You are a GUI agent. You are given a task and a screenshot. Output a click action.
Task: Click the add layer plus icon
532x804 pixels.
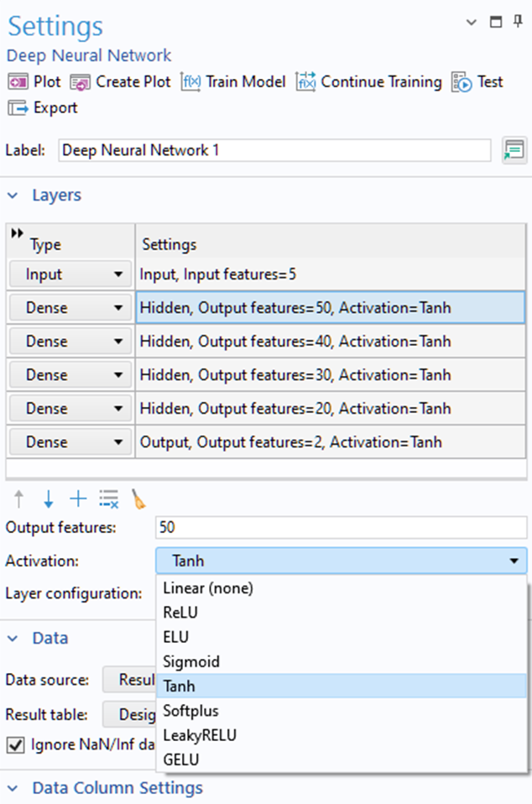pyautogui.click(x=77, y=499)
